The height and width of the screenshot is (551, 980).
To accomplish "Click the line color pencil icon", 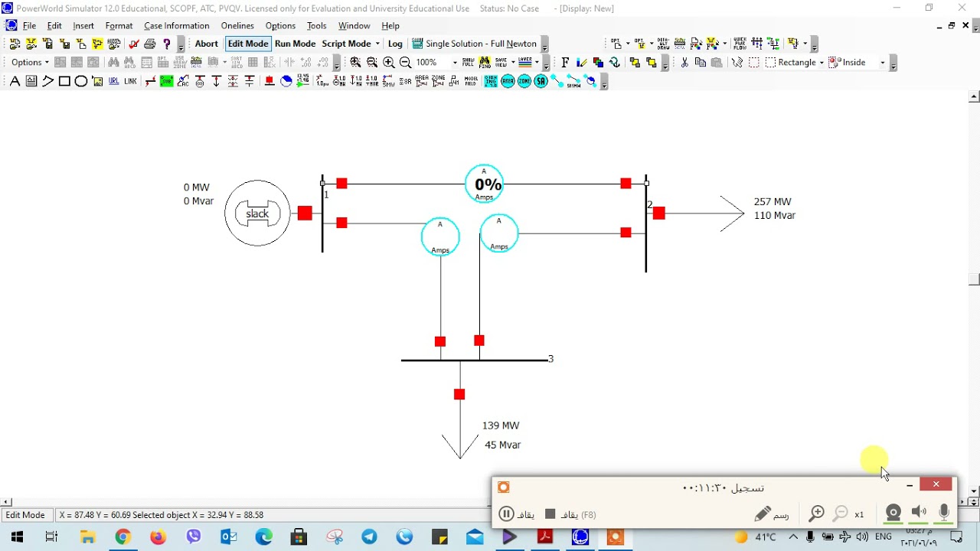I will pos(582,62).
